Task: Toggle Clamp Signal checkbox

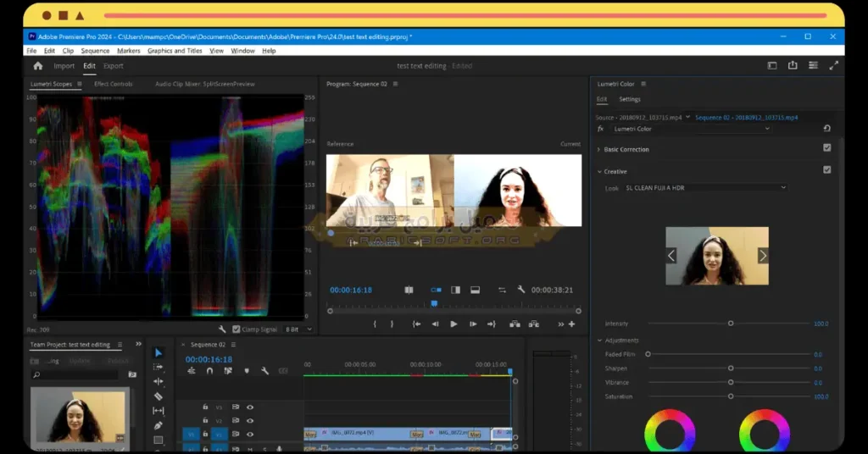Action: tap(236, 329)
